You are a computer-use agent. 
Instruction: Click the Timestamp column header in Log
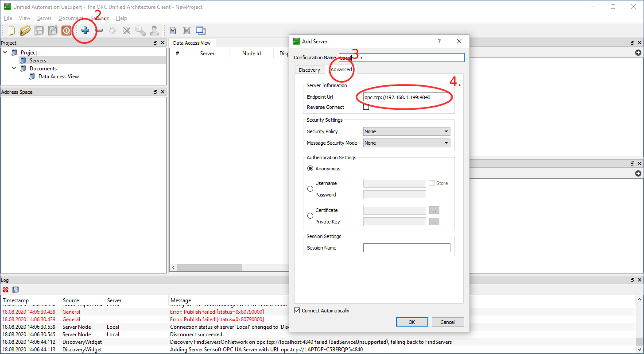tap(31, 300)
